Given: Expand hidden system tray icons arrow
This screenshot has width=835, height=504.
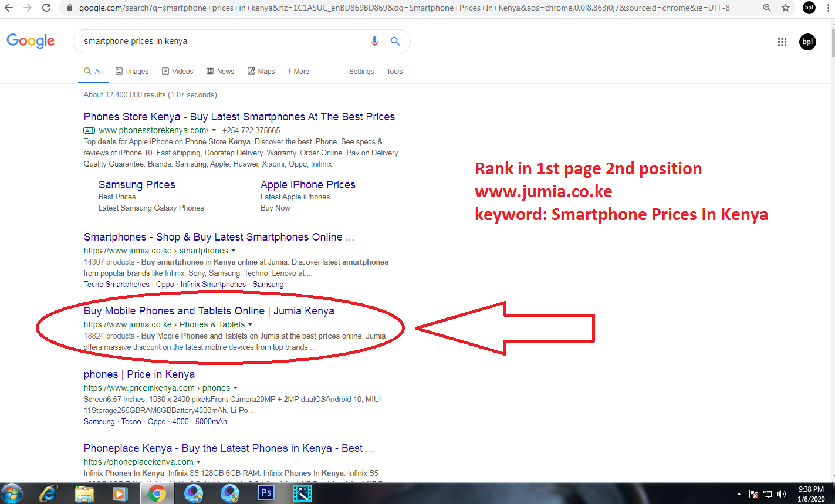Looking at the screenshot, I should tap(739, 495).
